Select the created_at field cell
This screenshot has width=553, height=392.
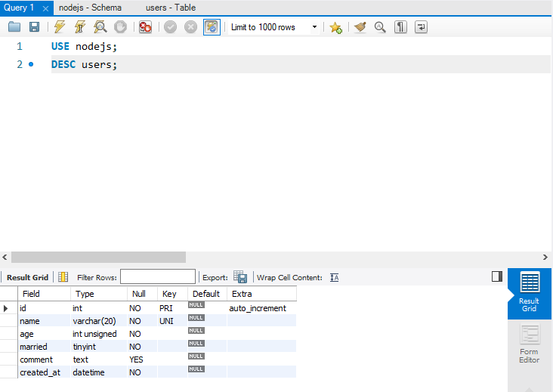[44, 372]
